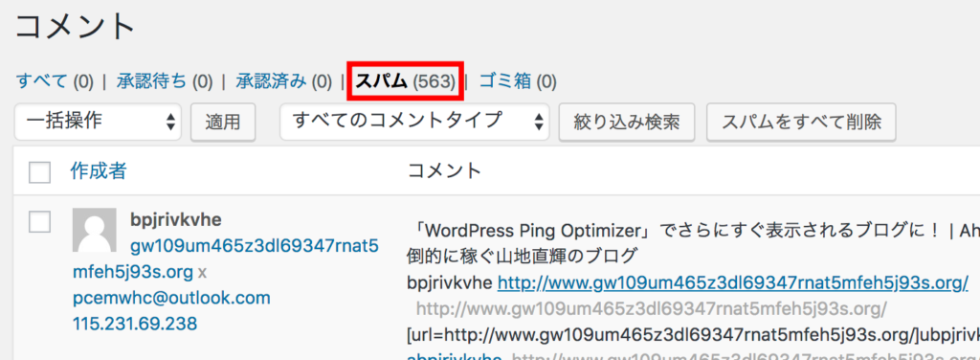The height and width of the screenshot is (360, 980).
Task: Click author name bpjrivkvhe
Action: 176,219
